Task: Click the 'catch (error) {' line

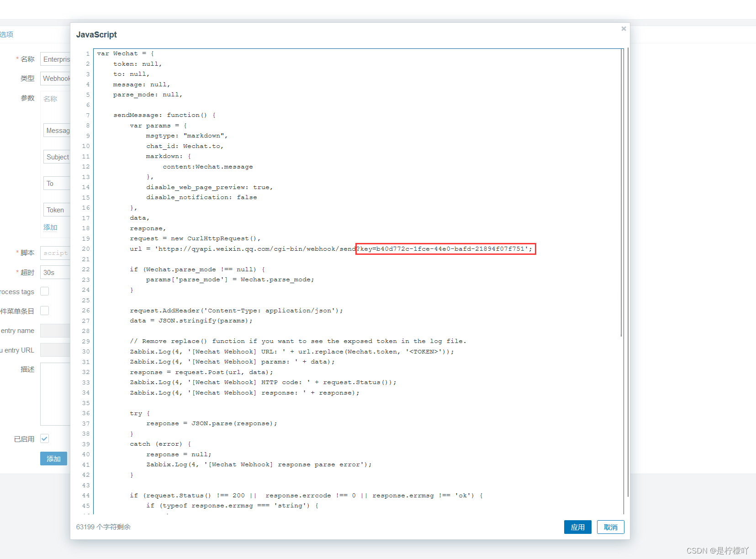Action: [160, 444]
